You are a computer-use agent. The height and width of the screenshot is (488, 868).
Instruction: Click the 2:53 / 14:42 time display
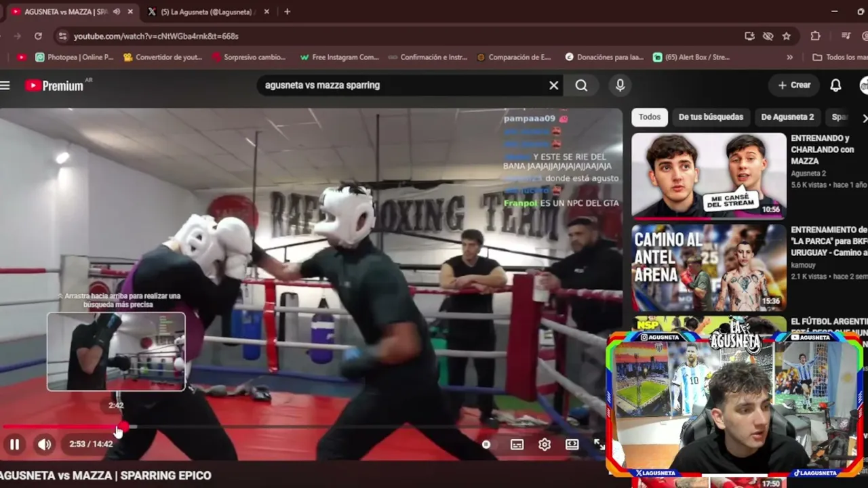(91, 445)
